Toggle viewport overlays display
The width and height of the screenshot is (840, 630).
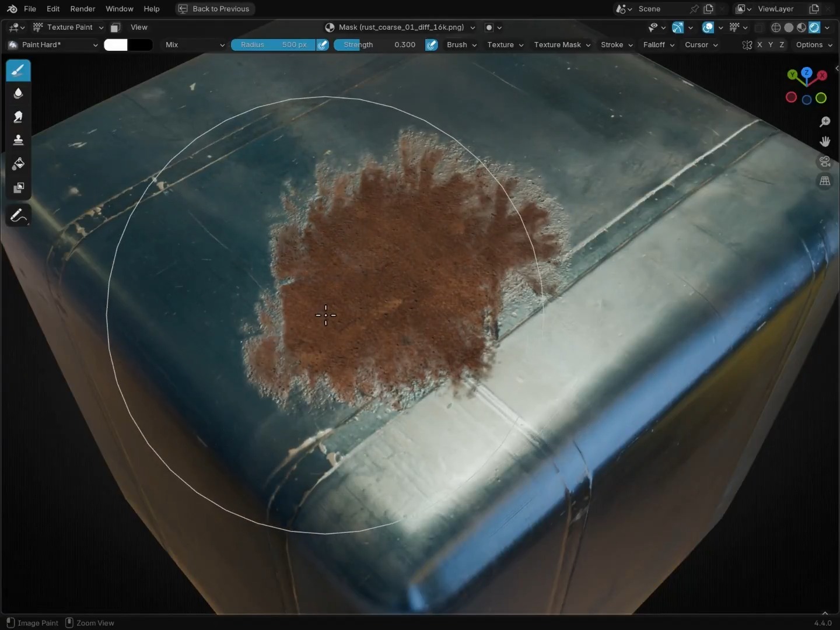point(708,27)
